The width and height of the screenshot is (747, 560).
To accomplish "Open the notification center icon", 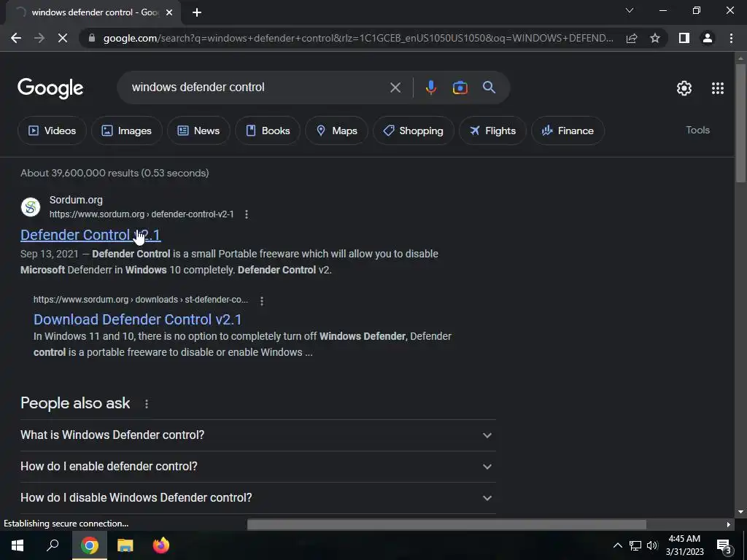I will coord(724,546).
